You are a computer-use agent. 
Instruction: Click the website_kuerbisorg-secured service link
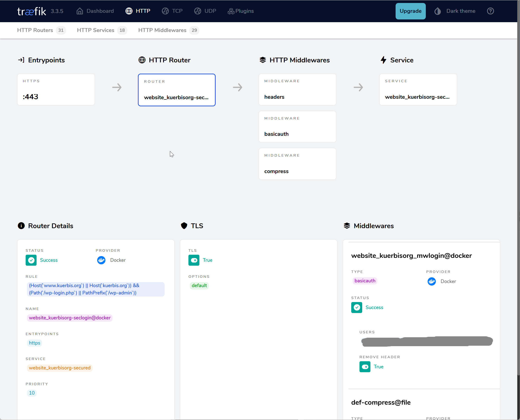tap(60, 368)
